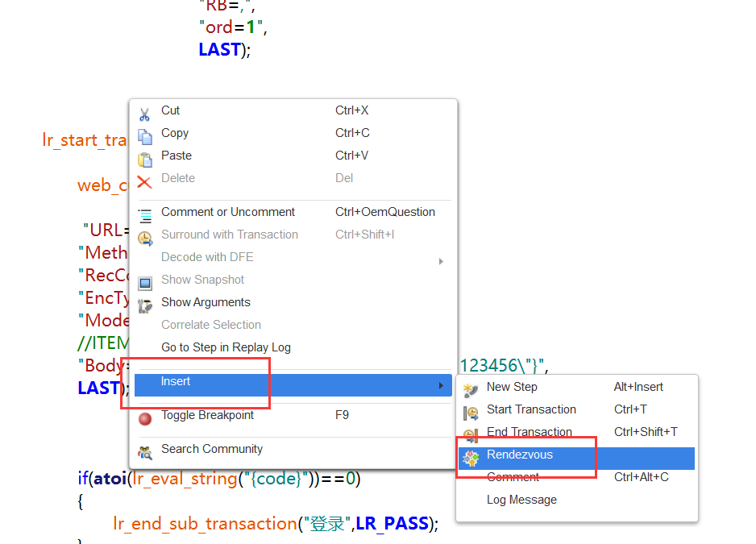Click the lr_end_sub_transaction code line
Image resolution: width=756 pixels, height=544 pixels.
276,524
